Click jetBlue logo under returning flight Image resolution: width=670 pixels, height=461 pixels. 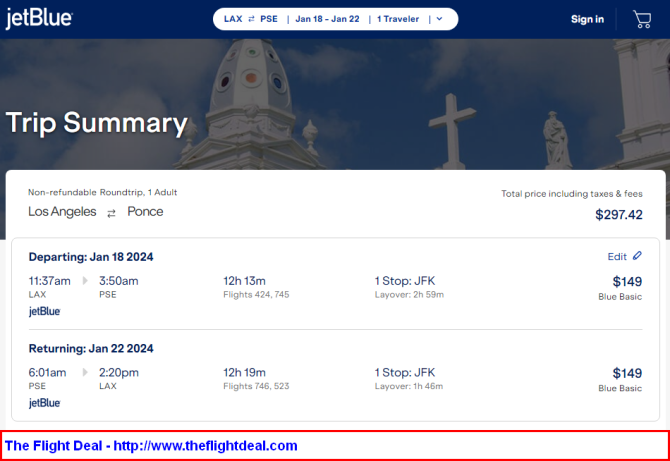[x=44, y=403]
